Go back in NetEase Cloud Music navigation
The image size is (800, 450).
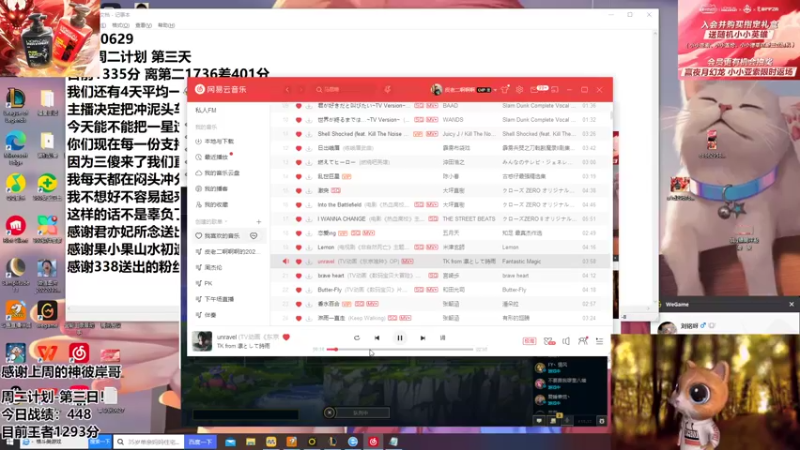coord(287,90)
